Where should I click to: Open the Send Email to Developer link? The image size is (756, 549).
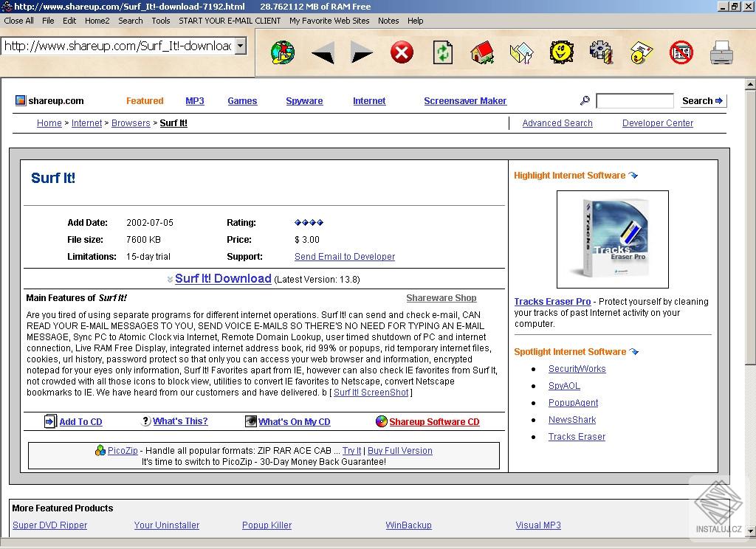click(x=345, y=257)
